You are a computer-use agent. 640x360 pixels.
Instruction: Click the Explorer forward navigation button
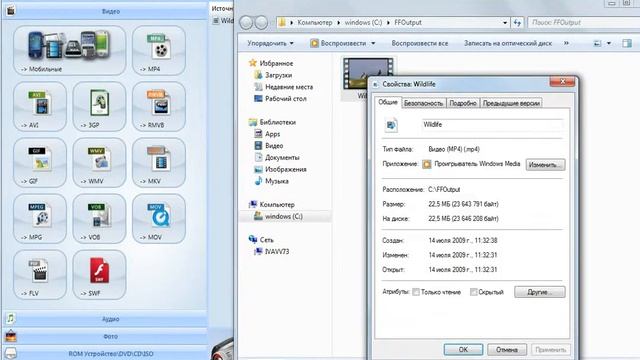point(261,22)
